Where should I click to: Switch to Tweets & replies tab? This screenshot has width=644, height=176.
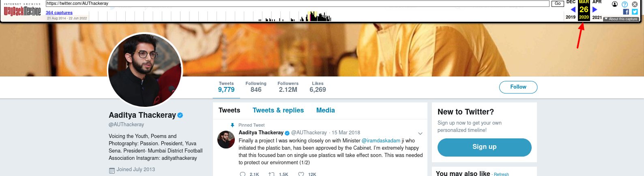pyautogui.click(x=278, y=110)
